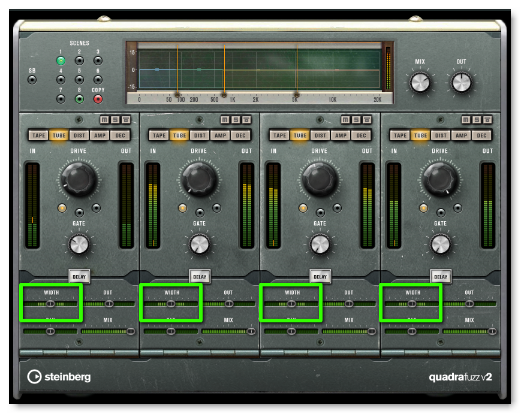The width and height of the screenshot is (527, 420).
Task: Bypass the high-mid band using its bypass icon
Action: coord(367,120)
